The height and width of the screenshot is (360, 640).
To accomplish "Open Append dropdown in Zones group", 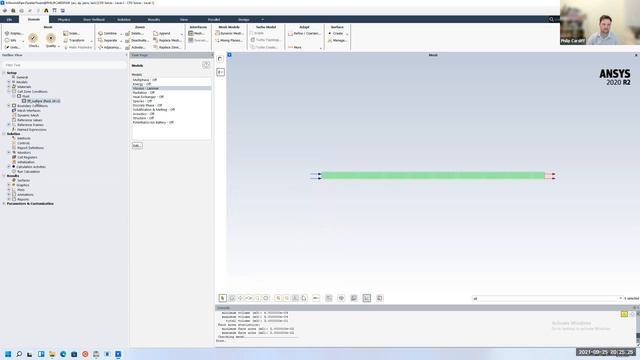I will [182, 34].
